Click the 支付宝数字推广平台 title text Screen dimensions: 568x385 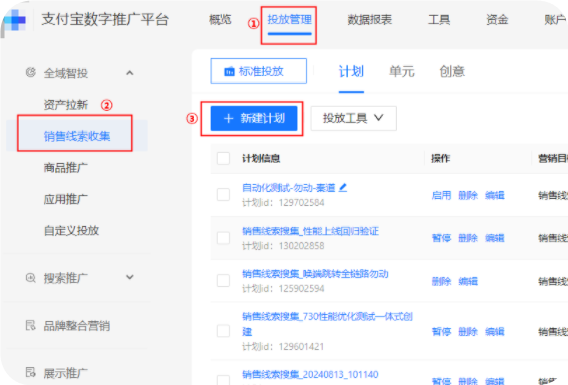(x=105, y=19)
